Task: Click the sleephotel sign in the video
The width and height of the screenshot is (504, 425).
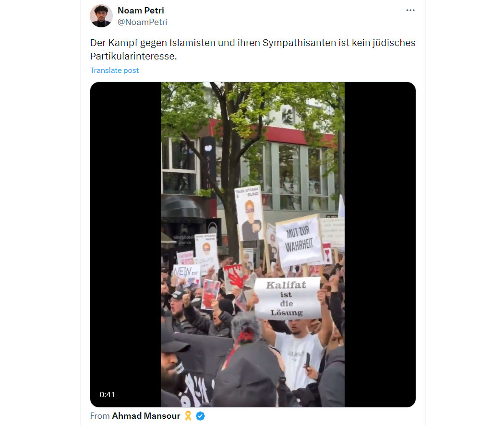Action: (x=183, y=239)
